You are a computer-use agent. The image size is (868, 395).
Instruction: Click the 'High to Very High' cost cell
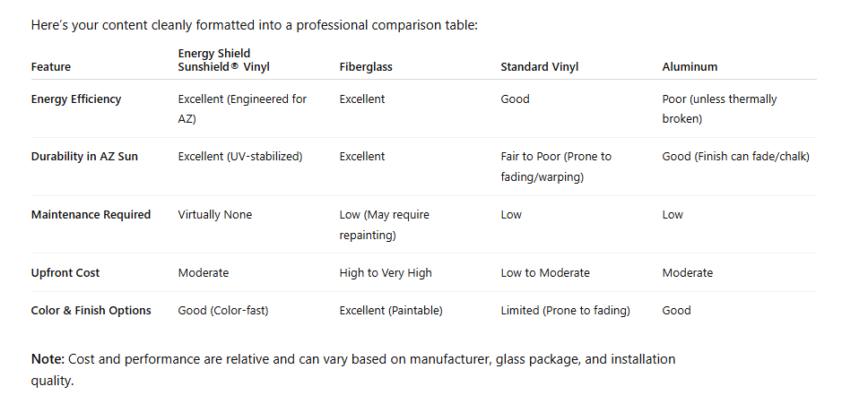(386, 272)
